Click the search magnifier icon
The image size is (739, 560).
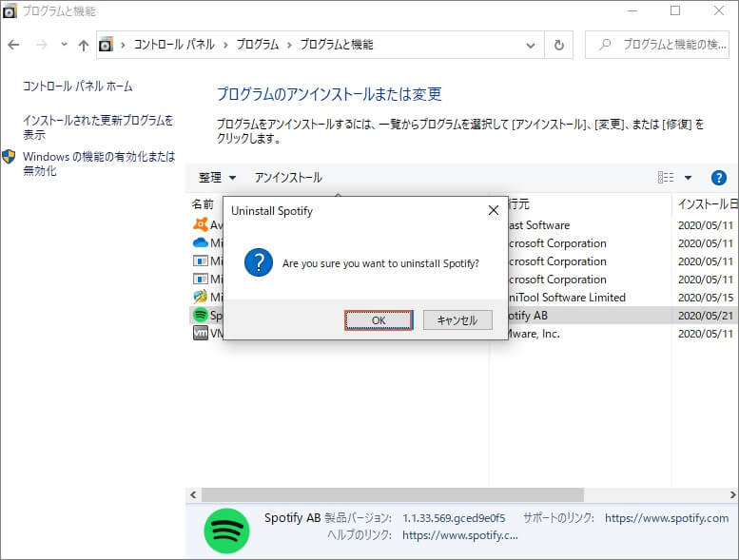click(x=605, y=45)
